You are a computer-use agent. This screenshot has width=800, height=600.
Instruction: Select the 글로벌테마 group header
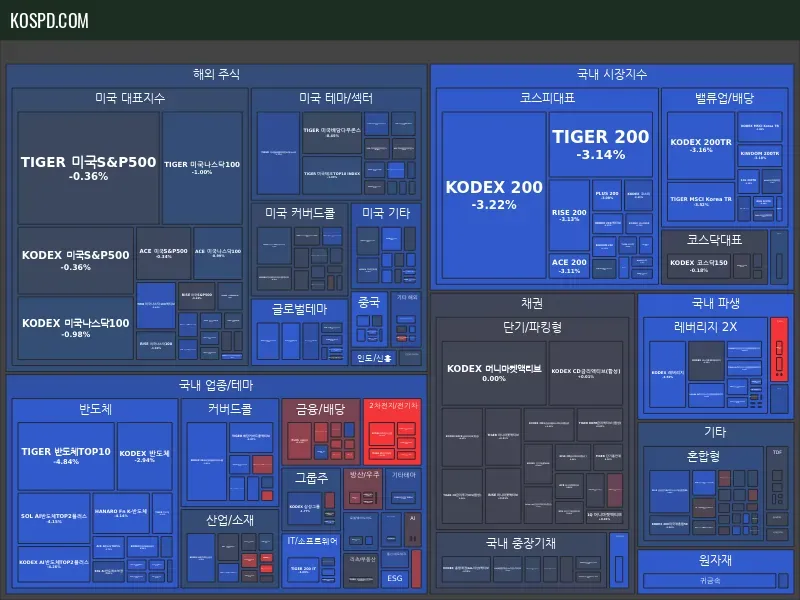coord(299,309)
